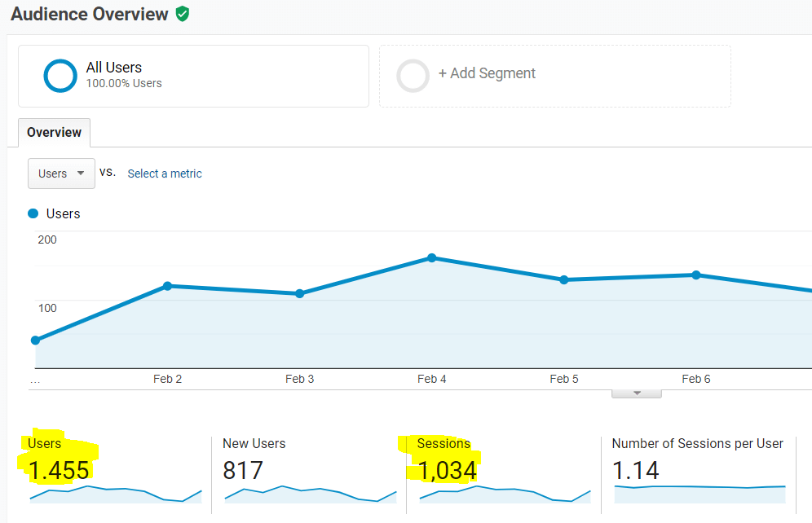Screen dimensions: 812x523
Task: Open the Users metric dropdown
Action: [x=61, y=174]
